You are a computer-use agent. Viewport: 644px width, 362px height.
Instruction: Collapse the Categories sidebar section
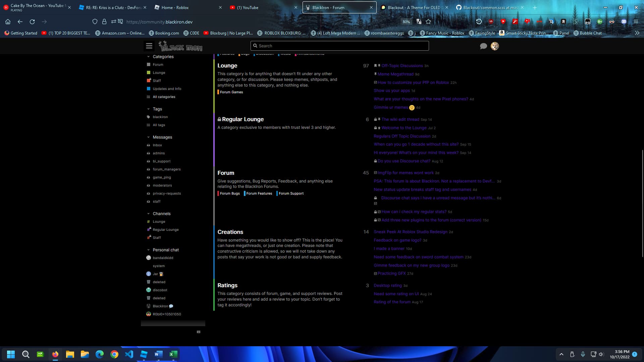pos(149,57)
